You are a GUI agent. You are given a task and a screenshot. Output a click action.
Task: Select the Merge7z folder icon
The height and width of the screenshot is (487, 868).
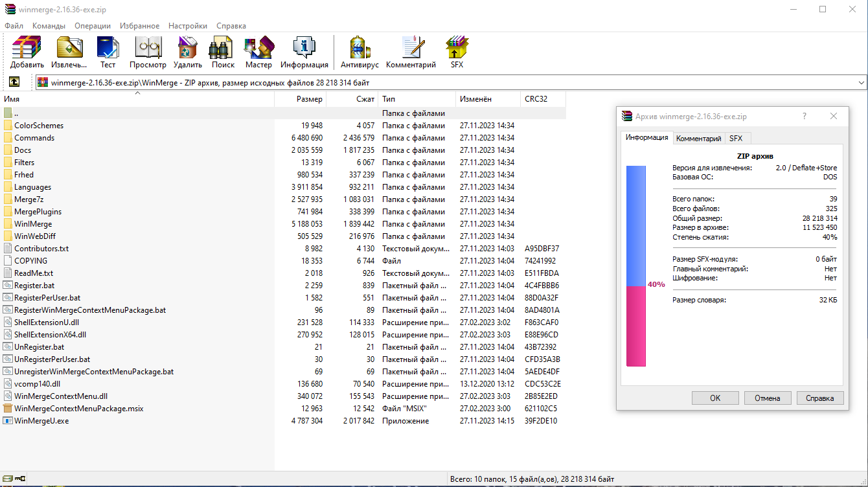(8, 199)
